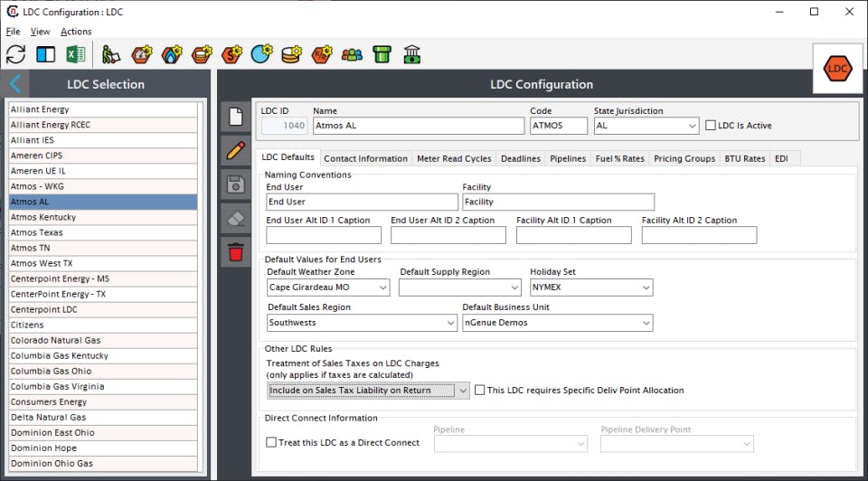Viewport: 868px width, 481px height.
Task: Select Atmos Kentucky in LDC list
Action: [x=103, y=218]
